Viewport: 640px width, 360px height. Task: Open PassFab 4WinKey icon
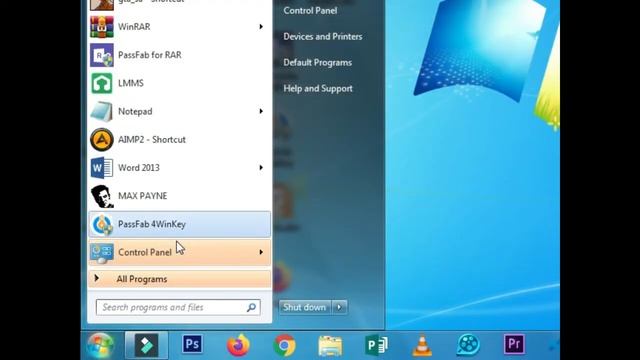[102, 224]
